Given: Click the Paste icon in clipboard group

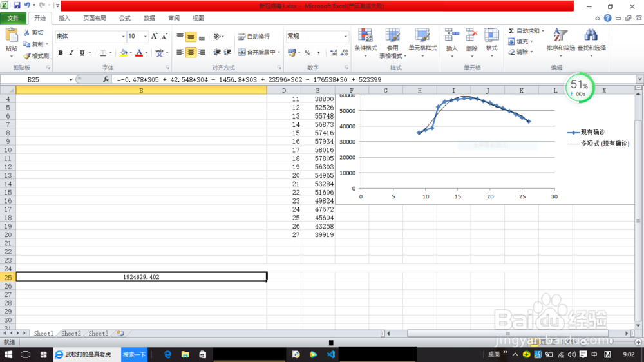Looking at the screenshot, I should (x=12, y=36).
